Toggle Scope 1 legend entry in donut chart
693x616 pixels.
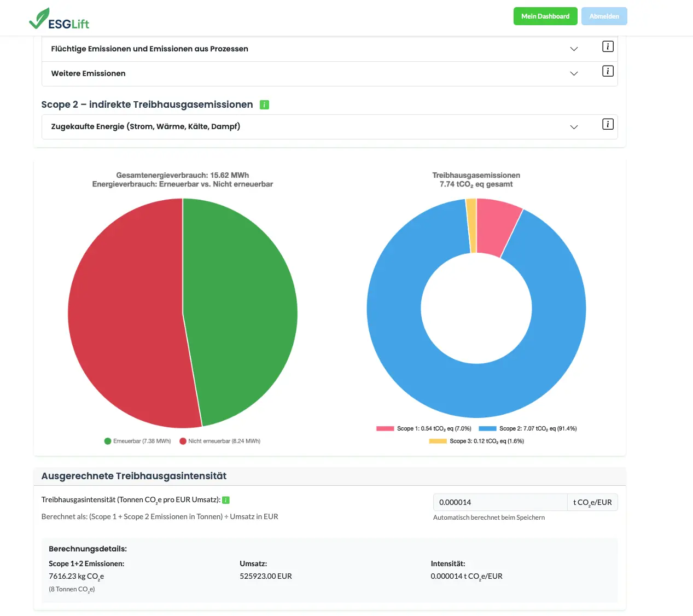[424, 428]
